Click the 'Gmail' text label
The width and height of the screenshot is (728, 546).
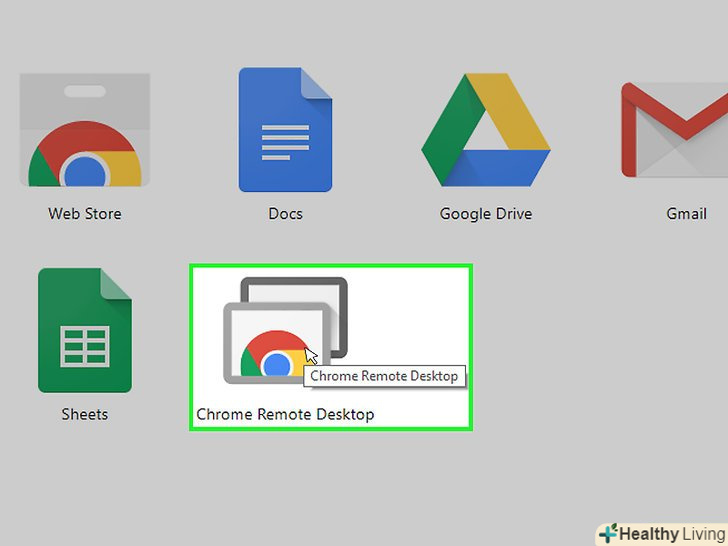click(x=686, y=214)
